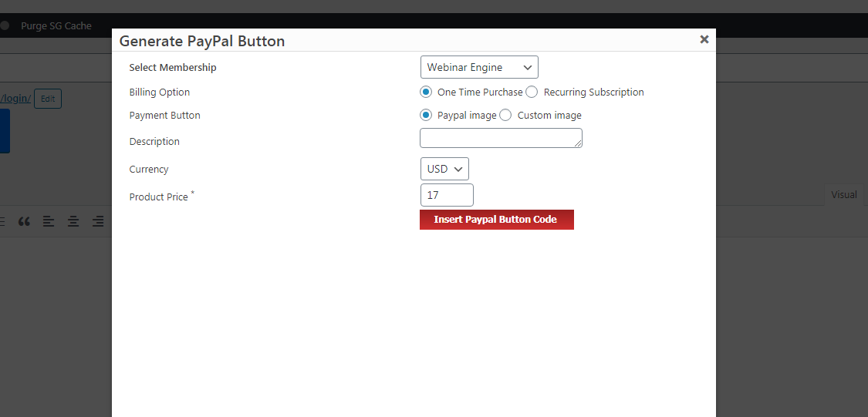Click the align left icon
This screenshot has height=417, width=868.
(x=49, y=222)
